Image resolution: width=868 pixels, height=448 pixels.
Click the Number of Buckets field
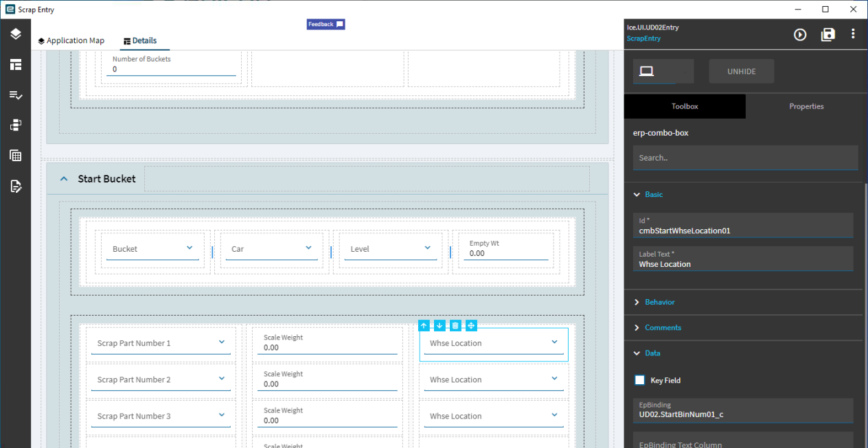pyautogui.click(x=172, y=64)
